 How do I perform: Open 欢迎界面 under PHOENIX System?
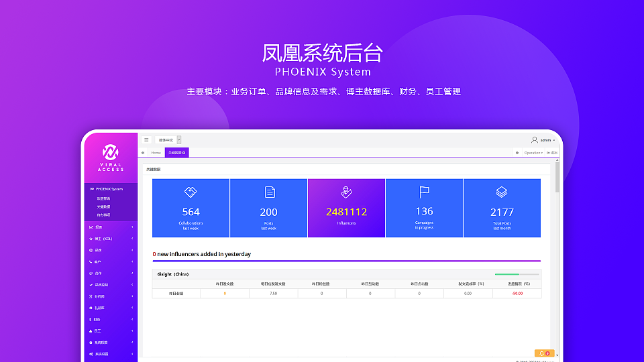103,198
